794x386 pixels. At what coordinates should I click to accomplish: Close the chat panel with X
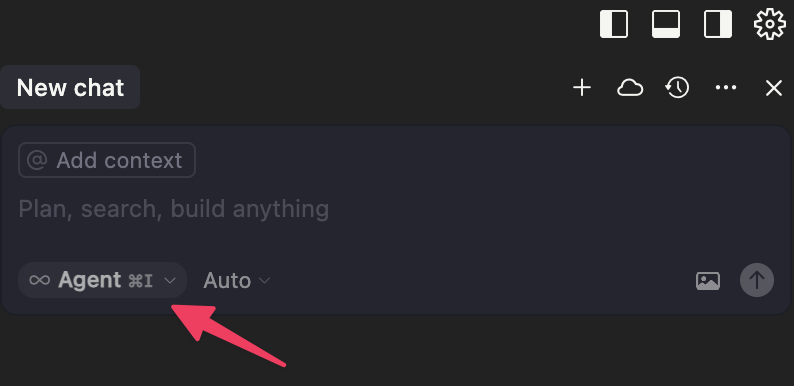[x=774, y=88]
